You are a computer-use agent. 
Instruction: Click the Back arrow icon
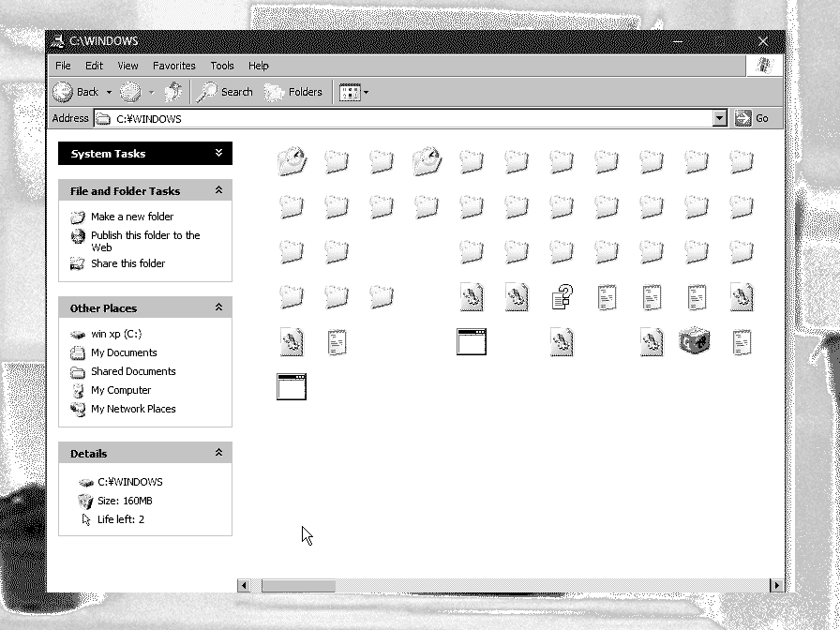[63, 92]
